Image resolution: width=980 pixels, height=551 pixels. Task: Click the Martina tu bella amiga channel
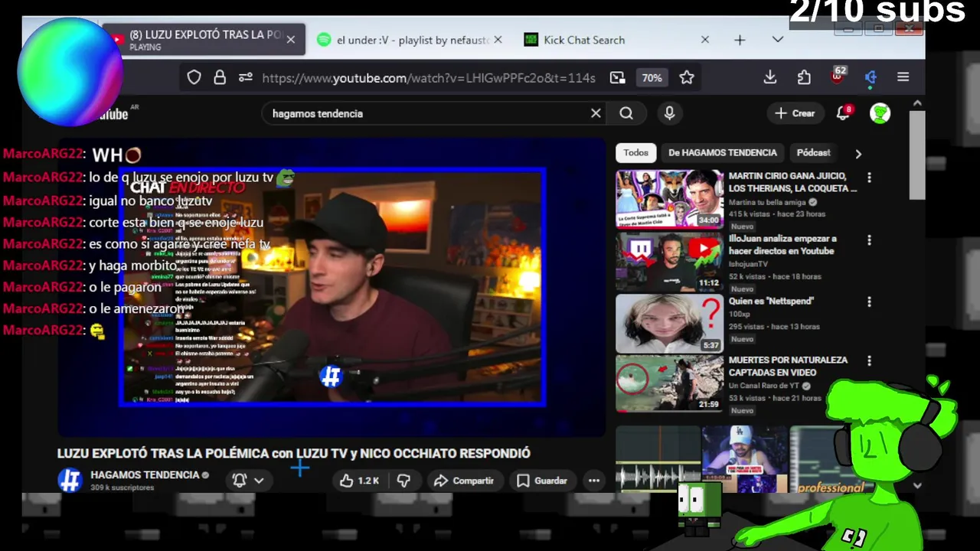pos(767,202)
